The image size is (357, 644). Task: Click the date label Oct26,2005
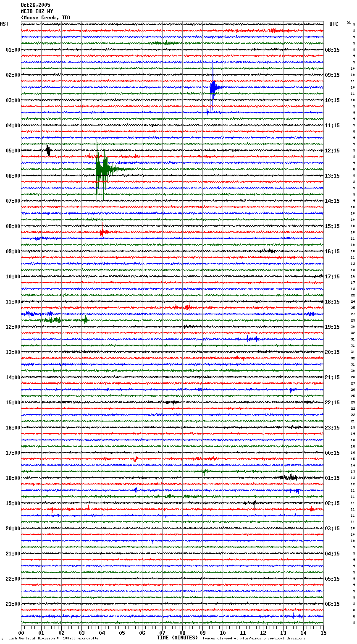click(35, 5)
